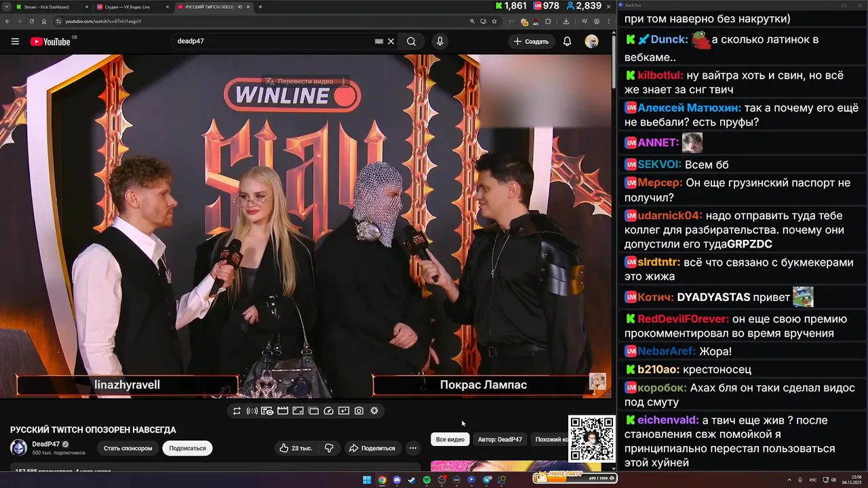Expand the browser tab search dropdown
The image size is (868, 488).
coord(6,7)
